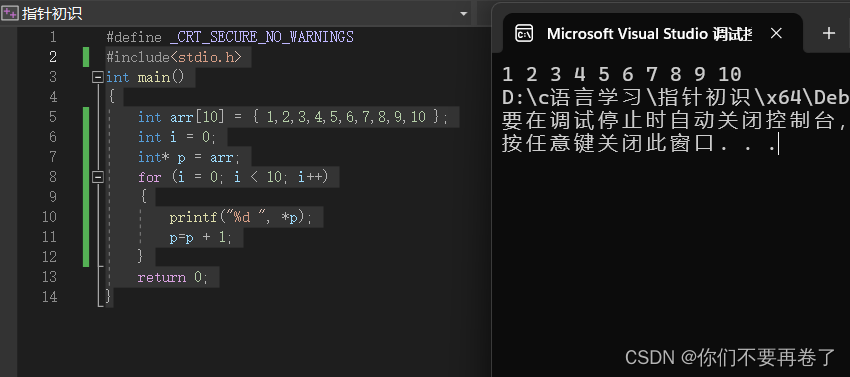Click the D:\c语言学习 path line in console
Screen dimensions: 850x377
tap(675, 98)
